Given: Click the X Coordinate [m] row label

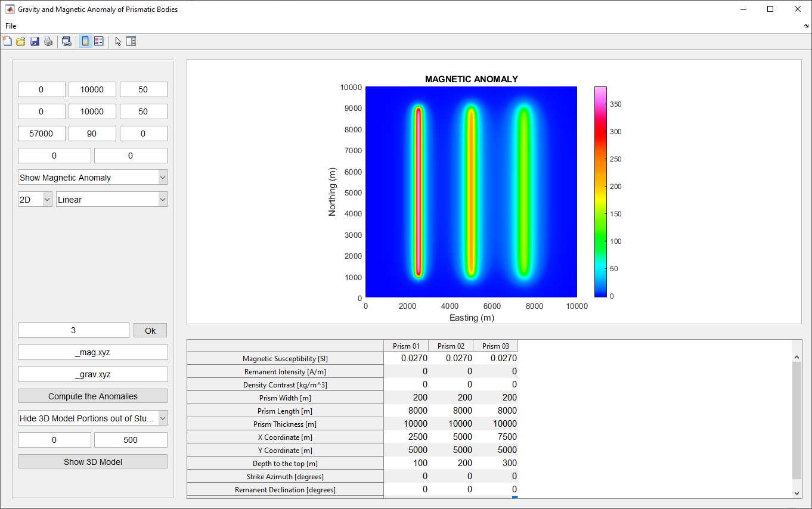Looking at the screenshot, I should click(x=285, y=437).
